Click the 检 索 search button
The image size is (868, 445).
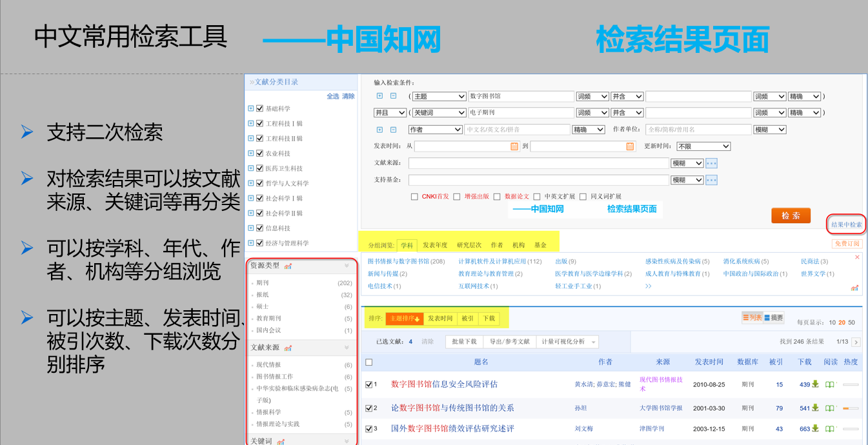click(x=791, y=215)
